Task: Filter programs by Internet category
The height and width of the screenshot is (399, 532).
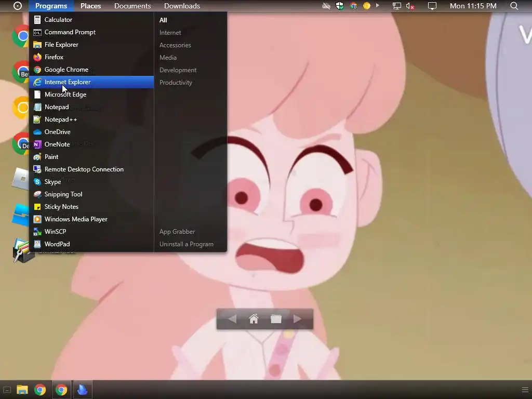Action: click(170, 33)
